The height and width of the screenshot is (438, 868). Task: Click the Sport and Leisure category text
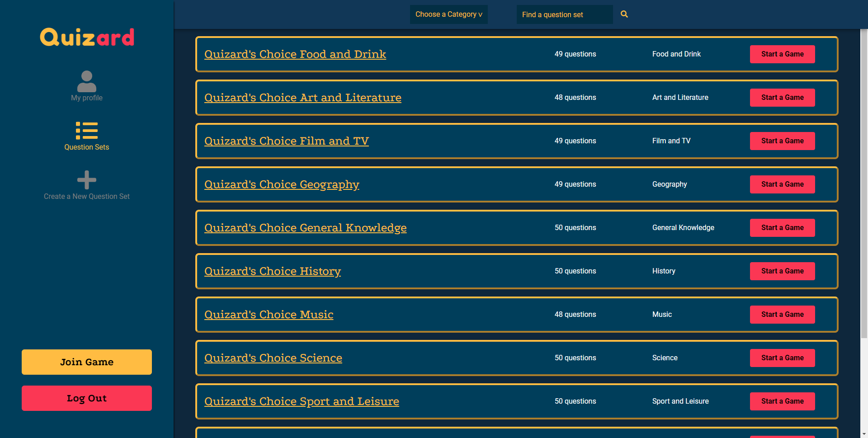tap(680, 401)
